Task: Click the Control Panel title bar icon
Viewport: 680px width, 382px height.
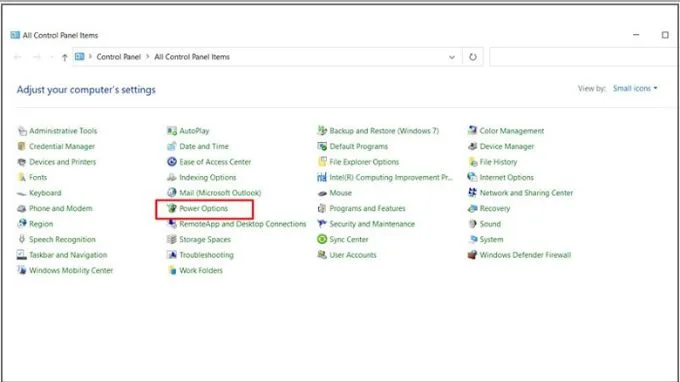Action: 15,35
